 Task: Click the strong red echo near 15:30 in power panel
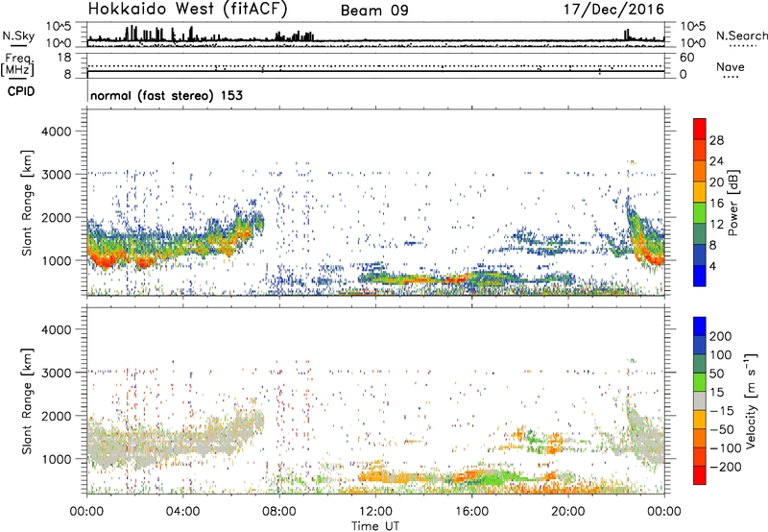454,279
